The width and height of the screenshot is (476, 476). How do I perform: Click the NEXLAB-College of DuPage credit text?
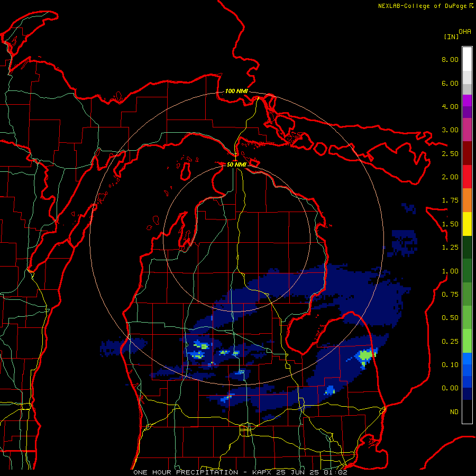pos(425,6)
